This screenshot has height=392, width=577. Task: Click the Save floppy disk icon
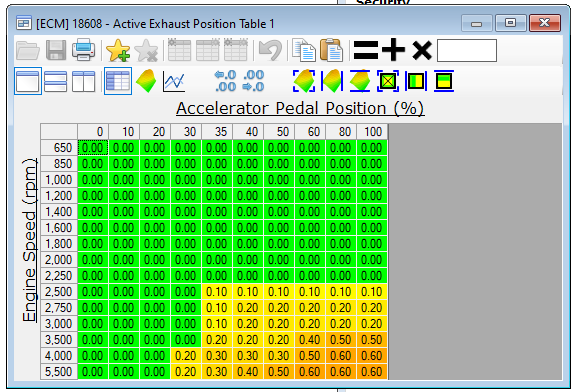pos(56,50)
